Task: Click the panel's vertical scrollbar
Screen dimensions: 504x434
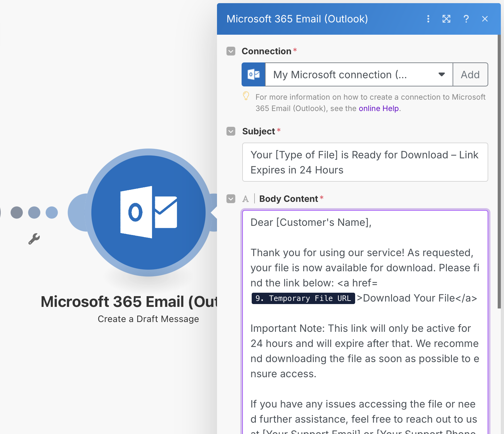Action: [x=499, y=172]
